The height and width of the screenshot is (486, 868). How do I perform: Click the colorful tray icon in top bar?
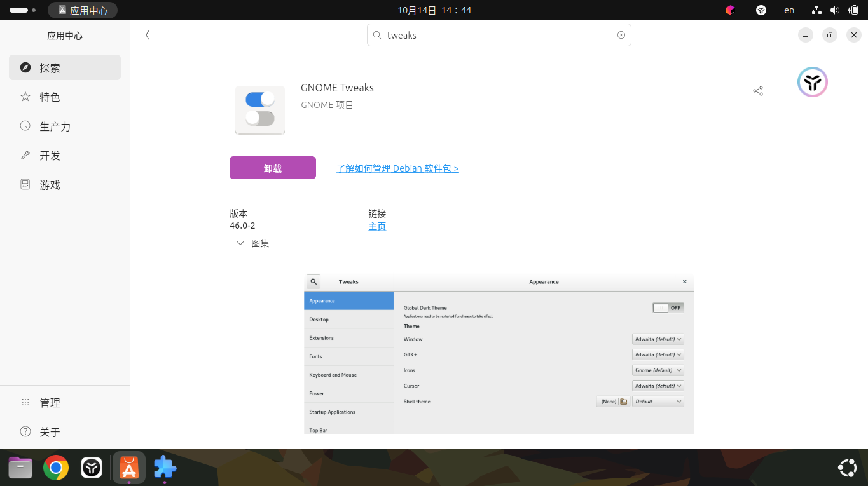pyautogui.click(x=730, y=10)
